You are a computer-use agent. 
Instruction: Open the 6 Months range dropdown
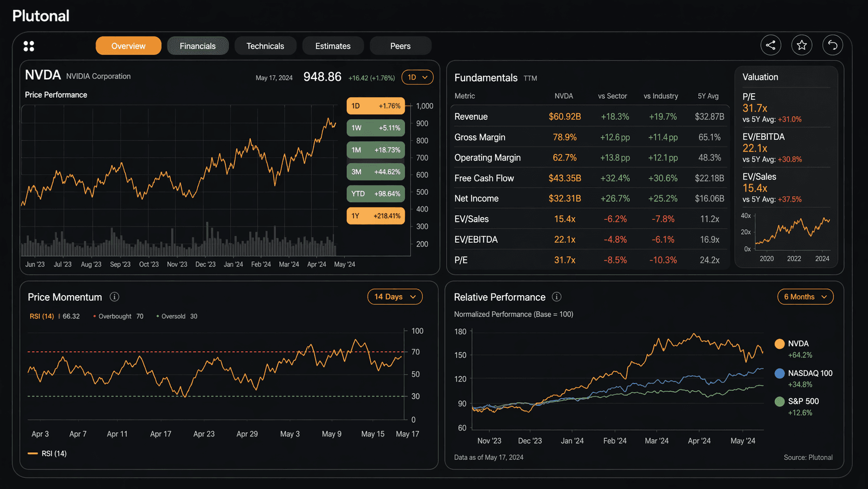(805, 297)
